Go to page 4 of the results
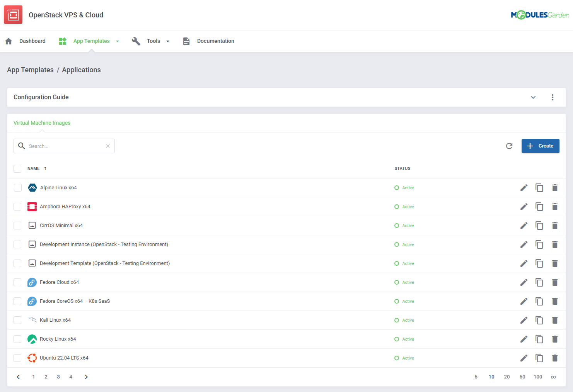The image size is (573, 392). 71,377
